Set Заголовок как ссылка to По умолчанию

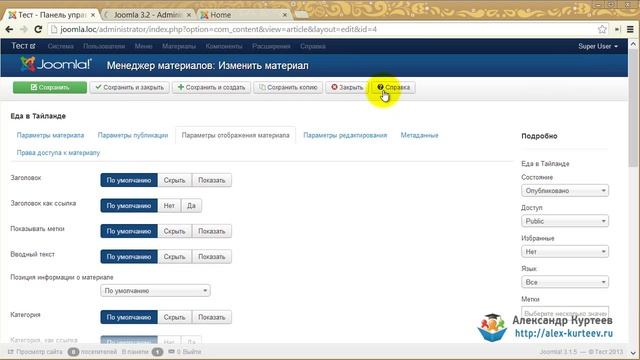point(129,206)
